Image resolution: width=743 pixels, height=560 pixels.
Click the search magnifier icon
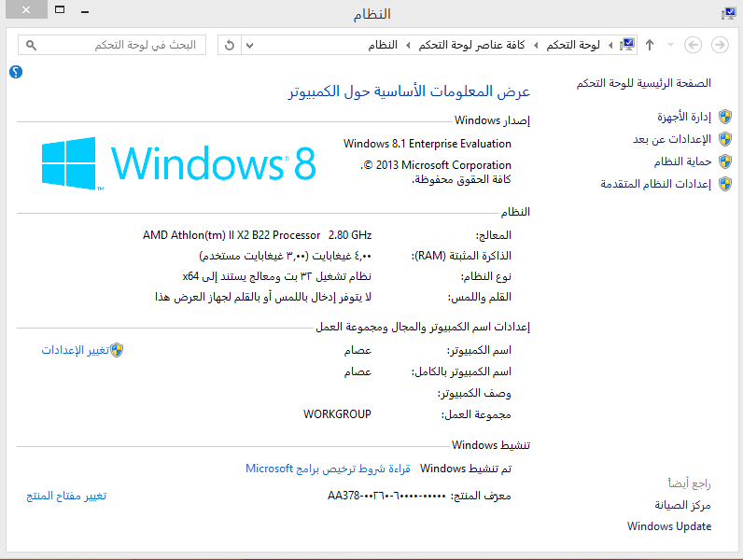pyautogui.click(x=32, y=45)
